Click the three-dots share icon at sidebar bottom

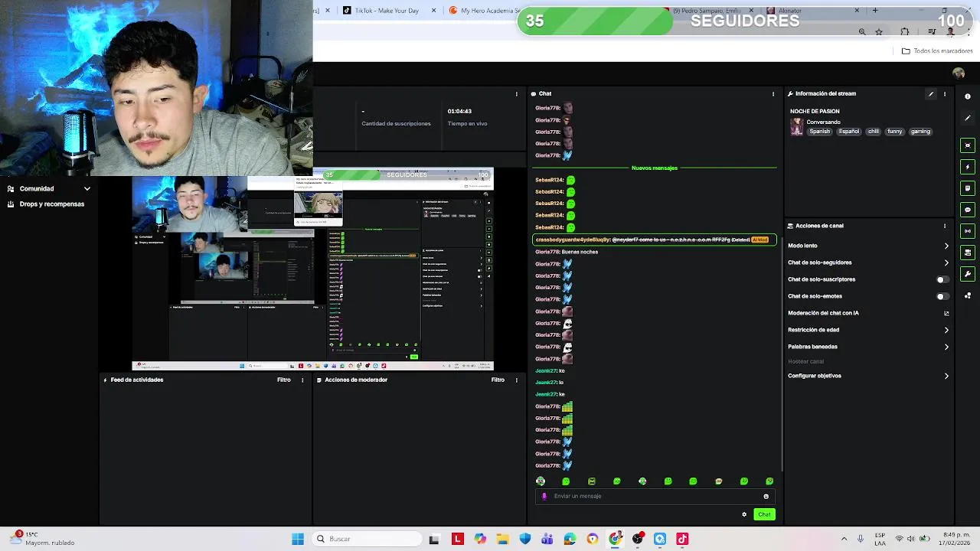[968, 295]
